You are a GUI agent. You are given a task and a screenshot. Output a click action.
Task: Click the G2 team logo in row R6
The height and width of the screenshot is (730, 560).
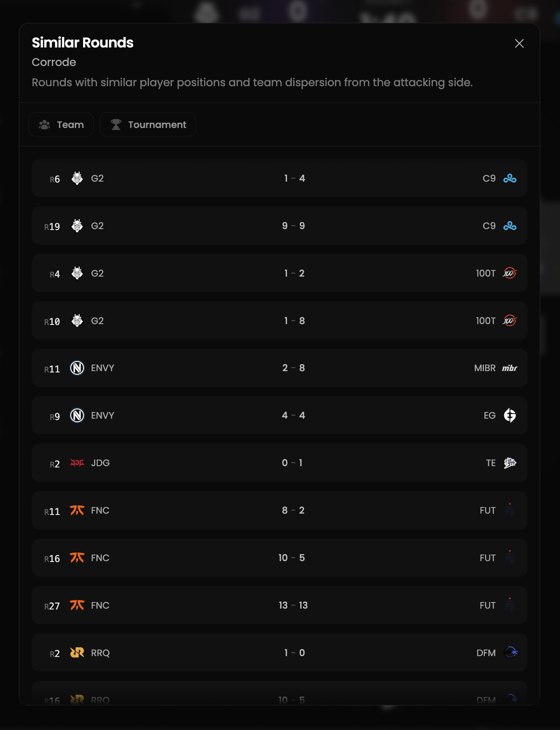click(x=76, y=179)
